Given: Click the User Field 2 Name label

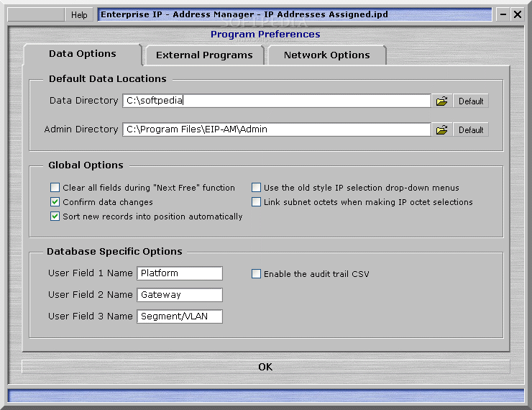Looking at the screenshot, I should [x=91, y=295].
